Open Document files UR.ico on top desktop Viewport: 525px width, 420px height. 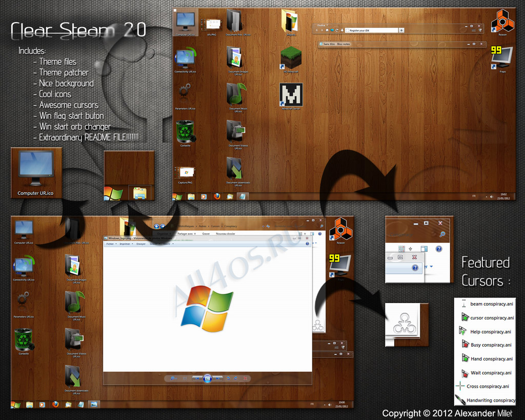[x=238, y=22]
